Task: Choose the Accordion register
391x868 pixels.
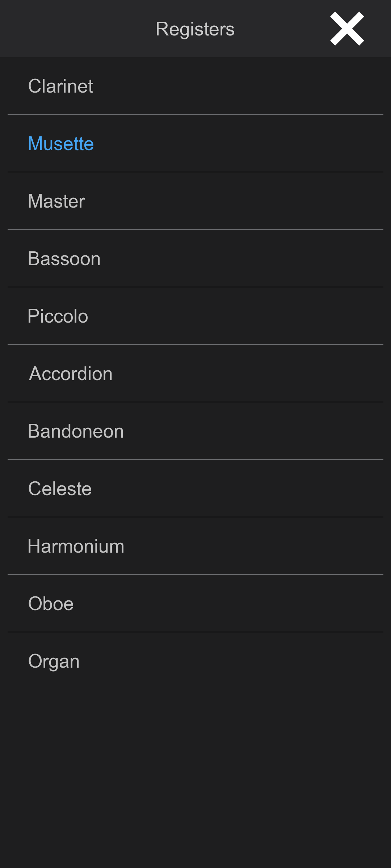Action: pos(71,374)
